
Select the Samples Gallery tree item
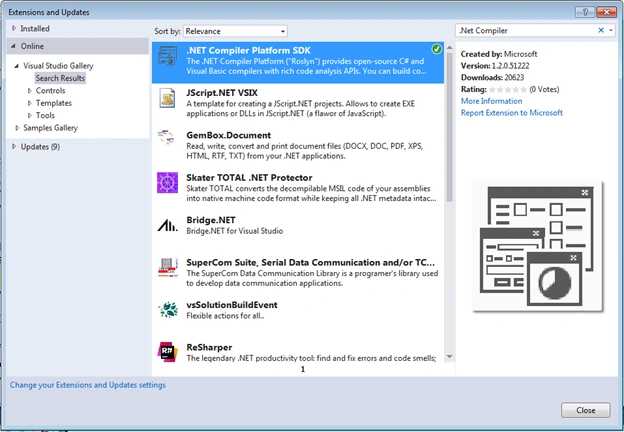pyautogui.click(x=50, y=128)
